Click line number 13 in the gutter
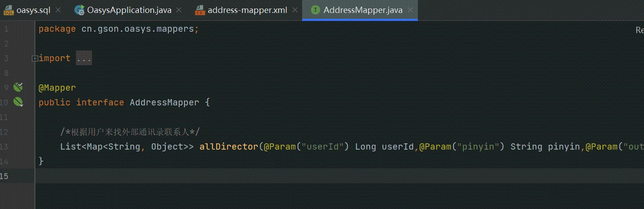The width and height of the screenshot is (644, 209). (x=4, y=146)
